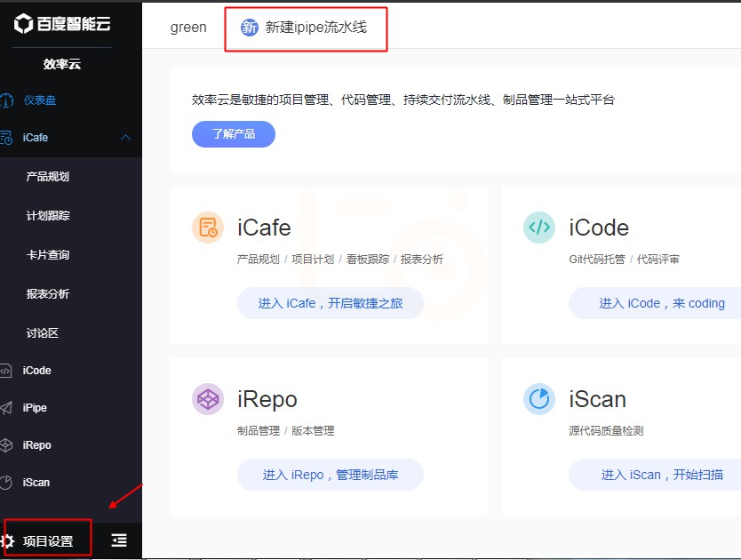Open 讨论区 in sidebar
The height and width of the screenshot is (560, 741).
click(42, 333)
